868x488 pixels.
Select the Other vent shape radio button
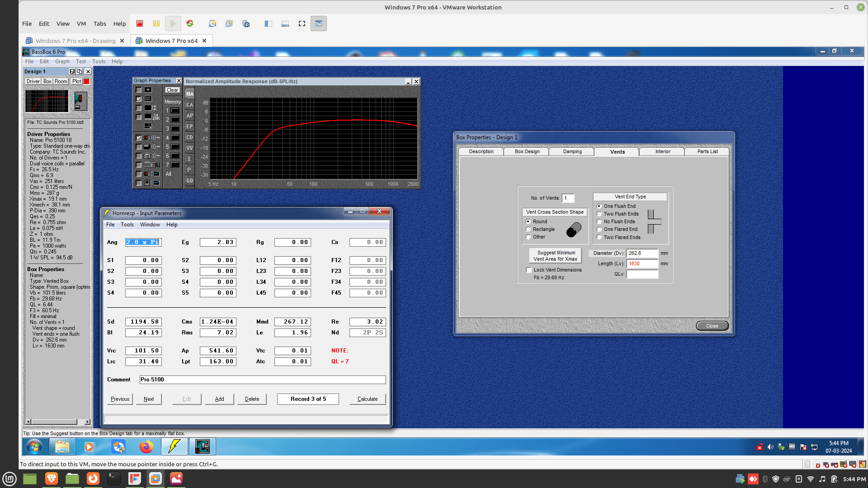point(528,237)
